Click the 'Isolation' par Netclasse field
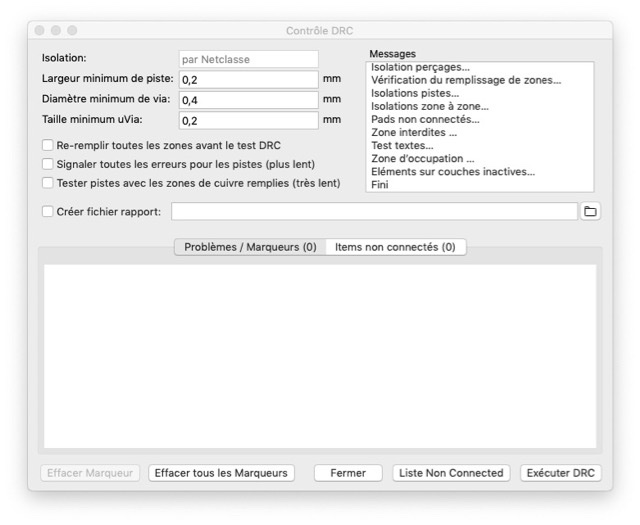Image resolution: width=640 pixels, height=525 pixels. (248, 59)
